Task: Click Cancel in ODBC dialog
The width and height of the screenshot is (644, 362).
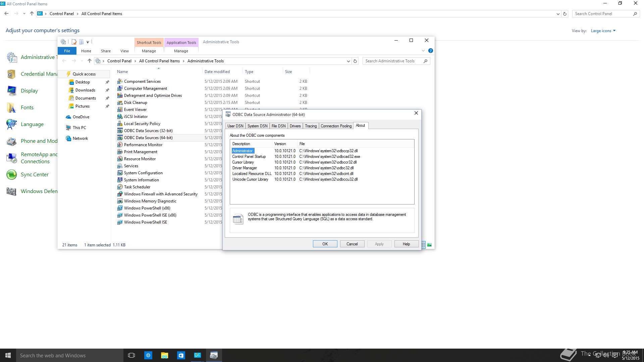Action: [352, 244]
